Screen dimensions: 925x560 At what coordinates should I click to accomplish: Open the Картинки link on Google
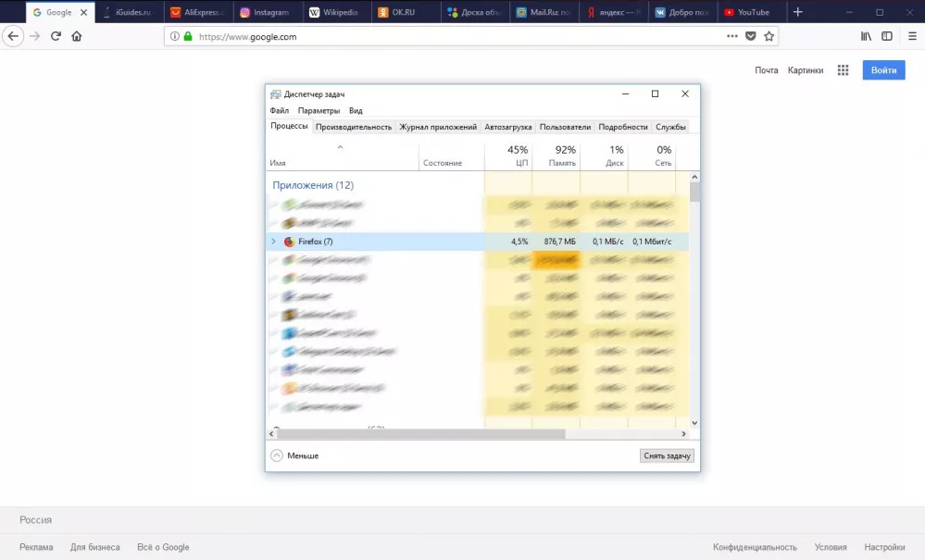805,70
